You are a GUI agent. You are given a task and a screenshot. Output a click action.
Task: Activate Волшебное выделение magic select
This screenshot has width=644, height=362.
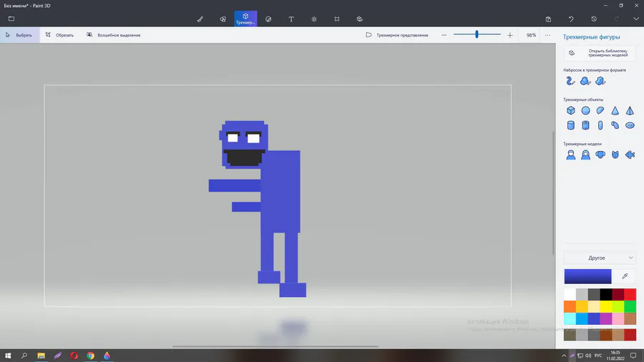pos(113,35)
